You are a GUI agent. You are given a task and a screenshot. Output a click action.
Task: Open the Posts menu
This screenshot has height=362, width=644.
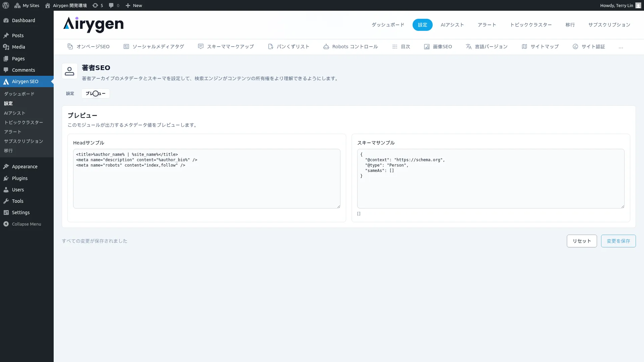(27, 36)
